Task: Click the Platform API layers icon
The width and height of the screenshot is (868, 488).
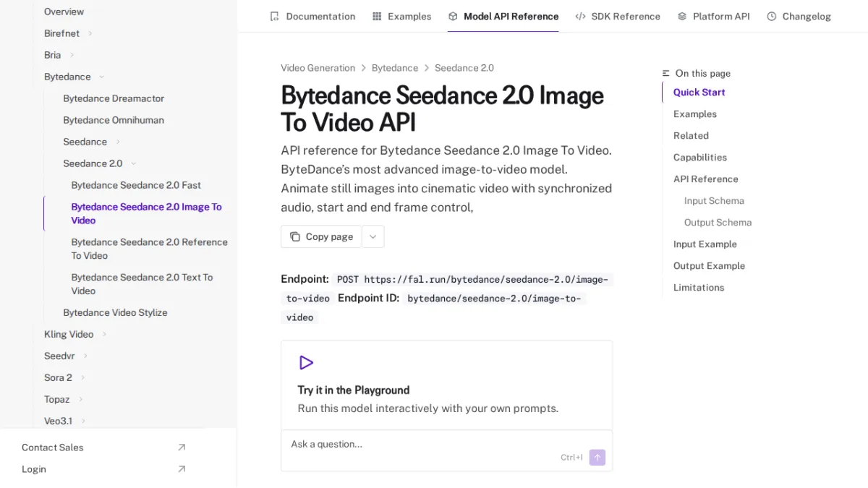Action: point(682,16)
